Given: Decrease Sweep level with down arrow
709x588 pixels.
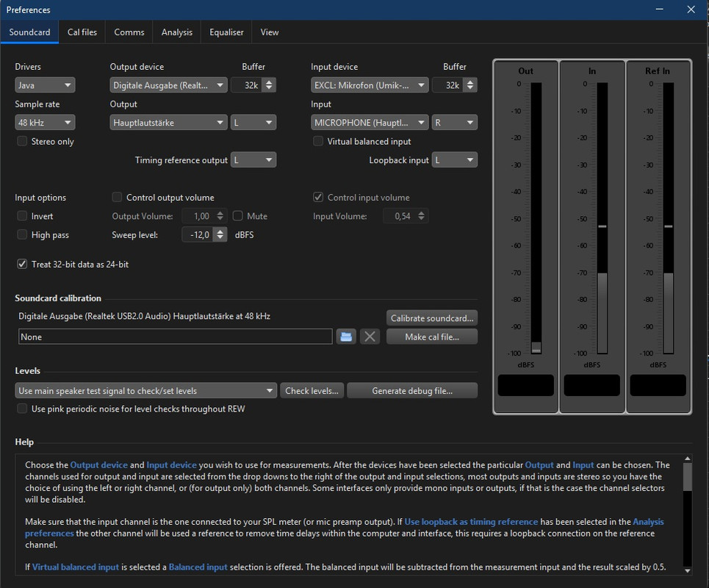Looking at the screenshot, I should [x=220, y=237].
